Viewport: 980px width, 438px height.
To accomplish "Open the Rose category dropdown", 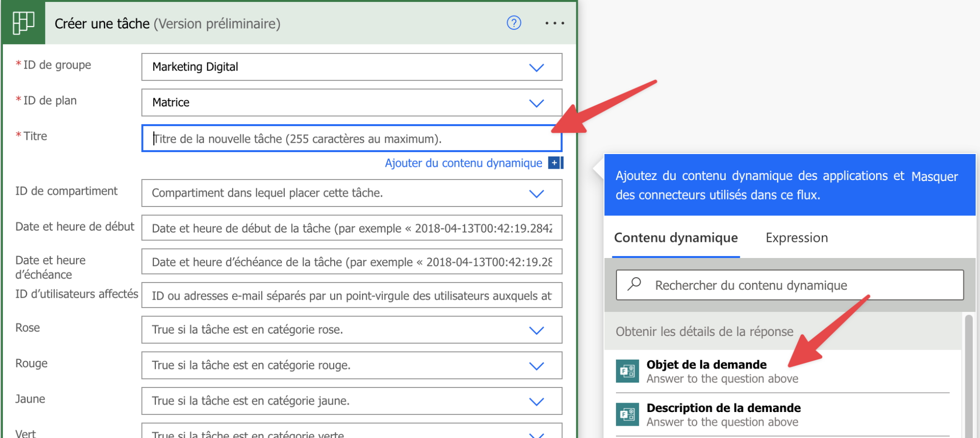I will pyautogui.click(x=537, y=330).
